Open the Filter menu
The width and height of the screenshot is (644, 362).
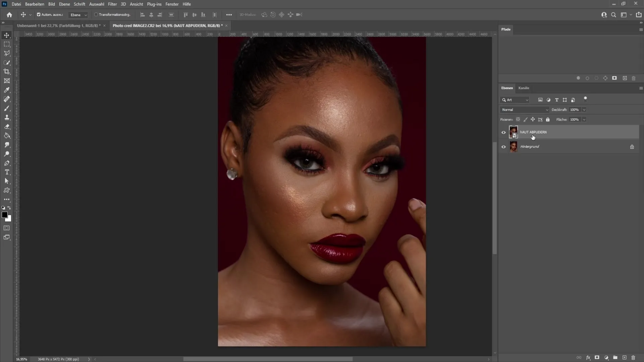coord(112,4)
